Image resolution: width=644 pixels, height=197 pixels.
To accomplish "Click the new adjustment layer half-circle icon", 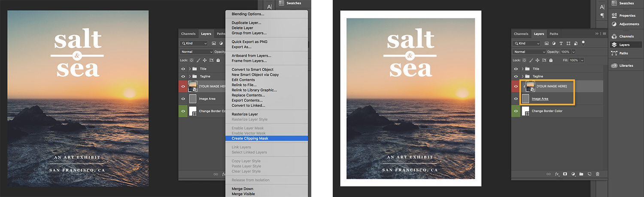I will (573, 174).
